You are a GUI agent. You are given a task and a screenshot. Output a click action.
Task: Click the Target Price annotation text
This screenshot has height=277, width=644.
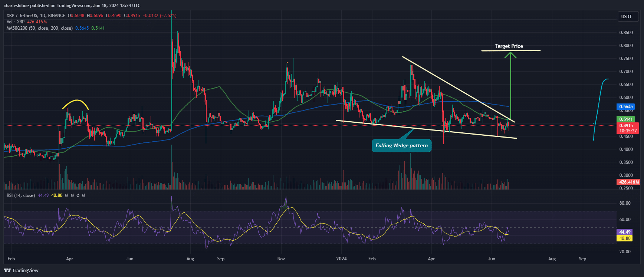pos(509,46)
